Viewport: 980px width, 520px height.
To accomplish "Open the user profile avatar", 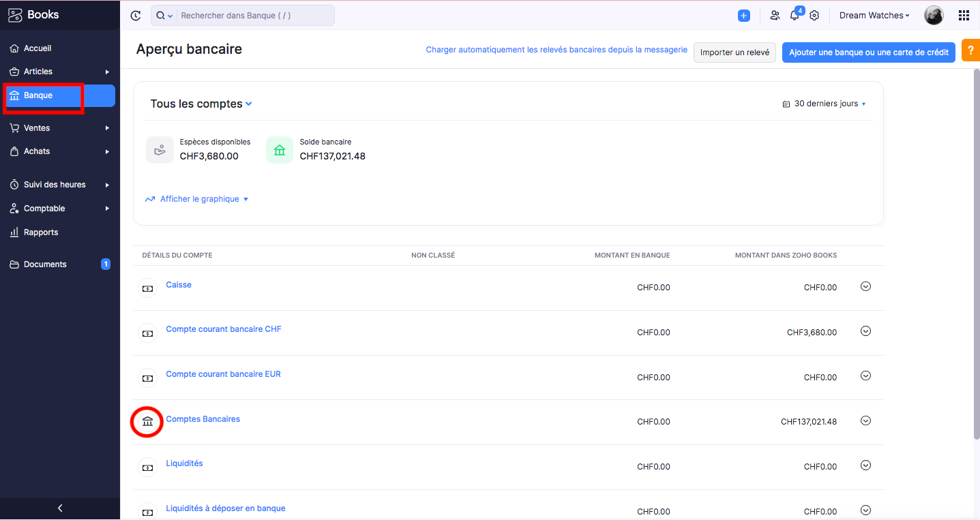I will pyautogui.click(x=934, y=15).
